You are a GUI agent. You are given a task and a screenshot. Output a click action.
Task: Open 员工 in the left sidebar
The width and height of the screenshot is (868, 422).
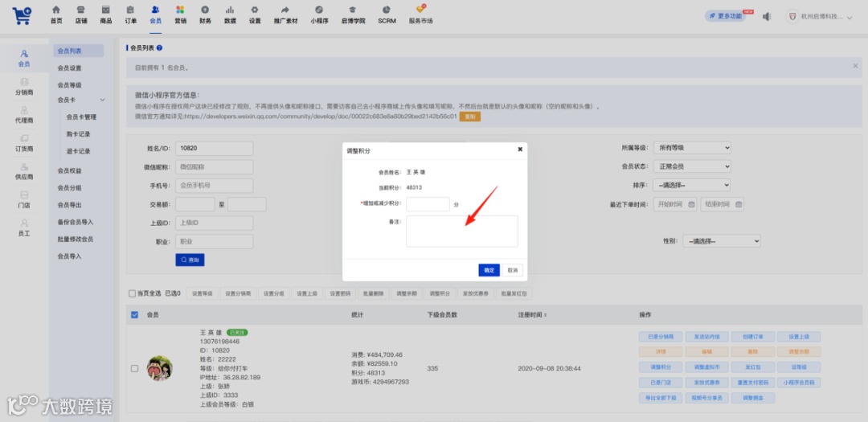pos(24,227)
